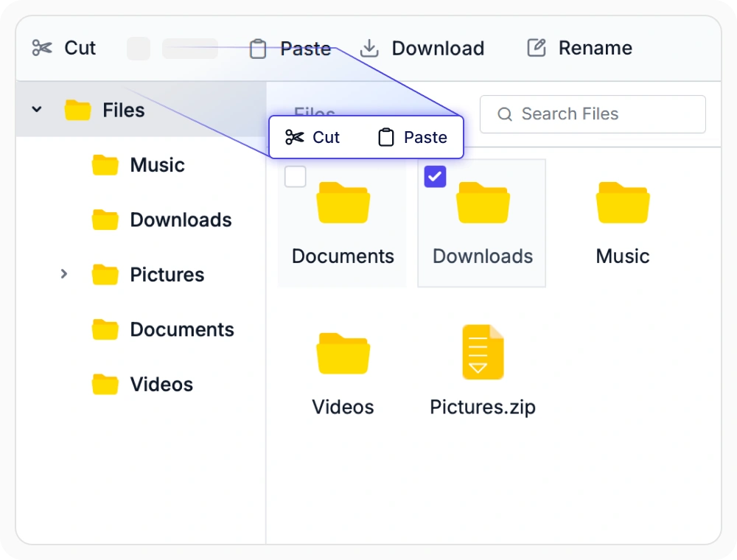Click the Music folder icon in the sidebar
The width and height of the screenshot is (737, 560).
click(x=105, y=165)
